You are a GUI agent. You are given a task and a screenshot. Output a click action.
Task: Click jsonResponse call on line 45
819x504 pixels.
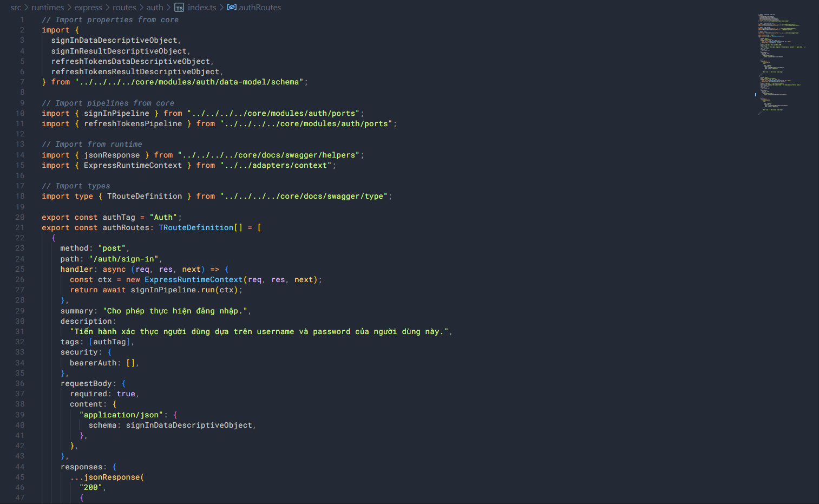[112, 477]
